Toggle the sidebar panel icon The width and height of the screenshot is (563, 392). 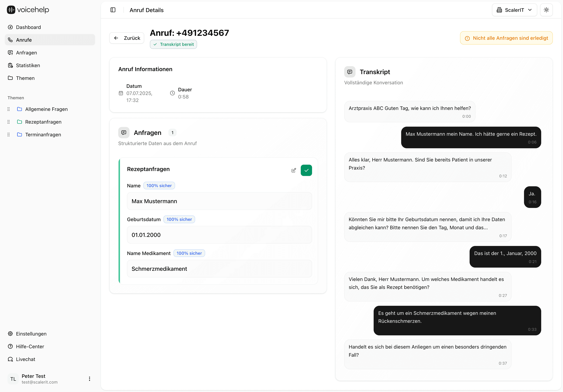click(113, 10)
